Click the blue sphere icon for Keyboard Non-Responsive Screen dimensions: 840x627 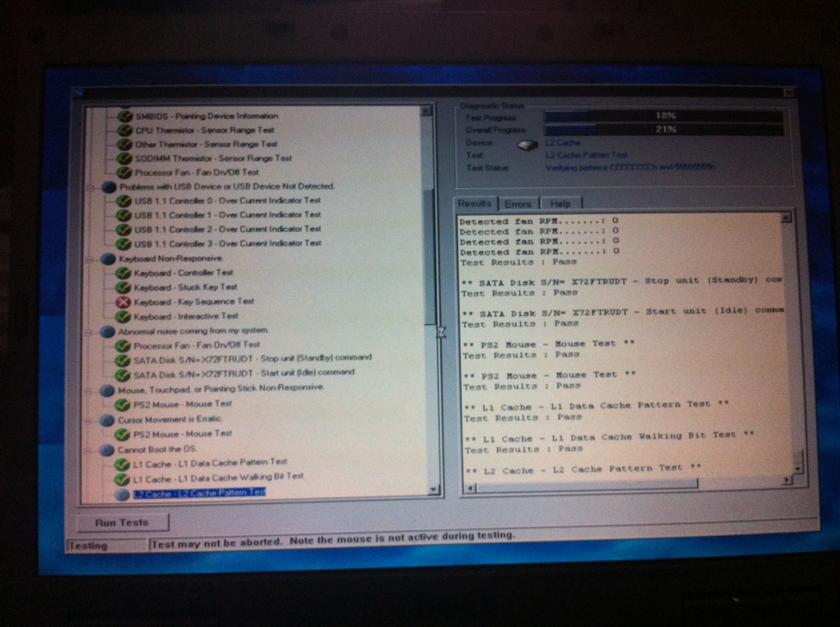(108, 258)
